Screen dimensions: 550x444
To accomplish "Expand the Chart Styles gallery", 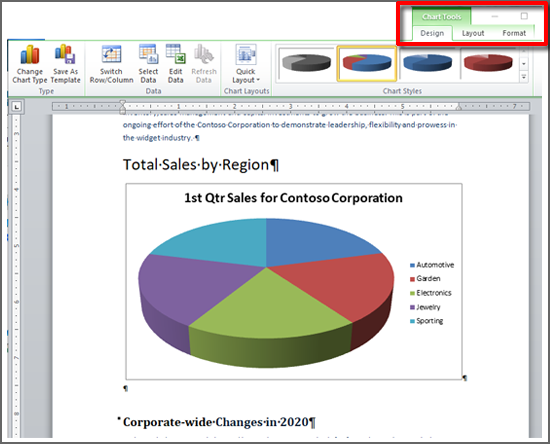I will click(524, 76).
